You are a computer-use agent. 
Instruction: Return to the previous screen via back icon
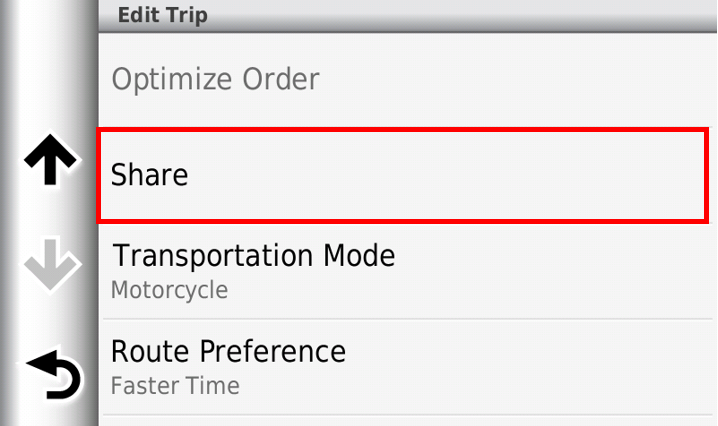click(54, 373)
